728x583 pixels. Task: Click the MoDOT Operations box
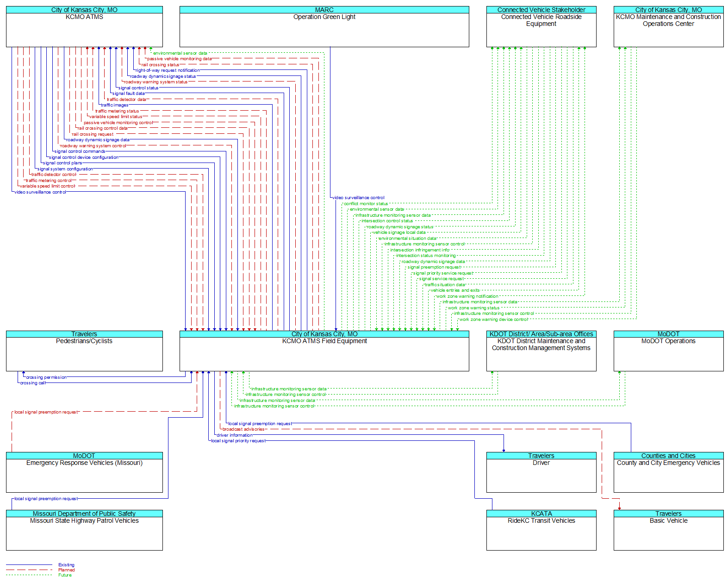point(668,351)
